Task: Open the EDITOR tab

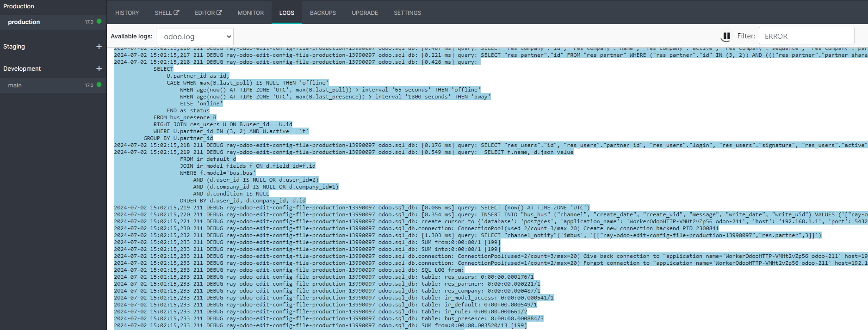Action: pos(208,12)
